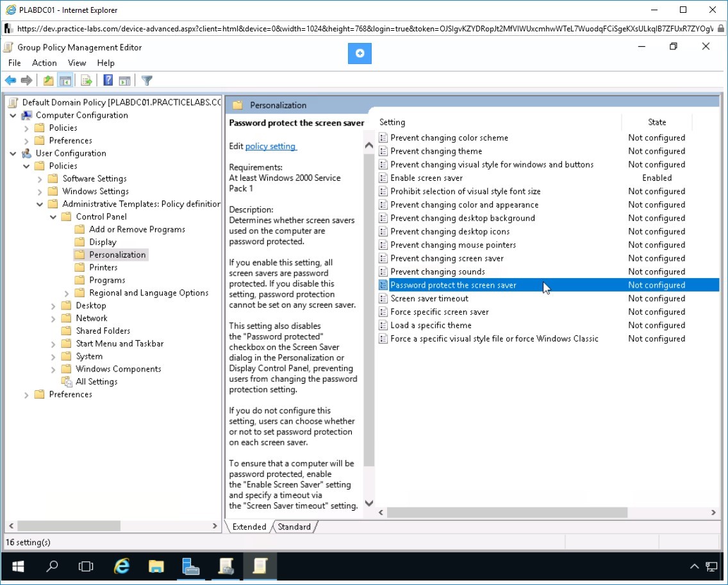Click the network tray icon

coord(711,566)
